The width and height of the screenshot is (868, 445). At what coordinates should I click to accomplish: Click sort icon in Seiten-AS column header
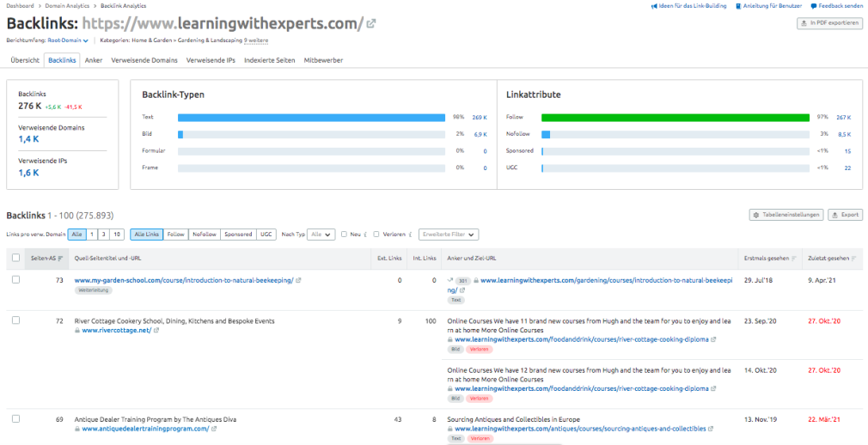(60, 258)
